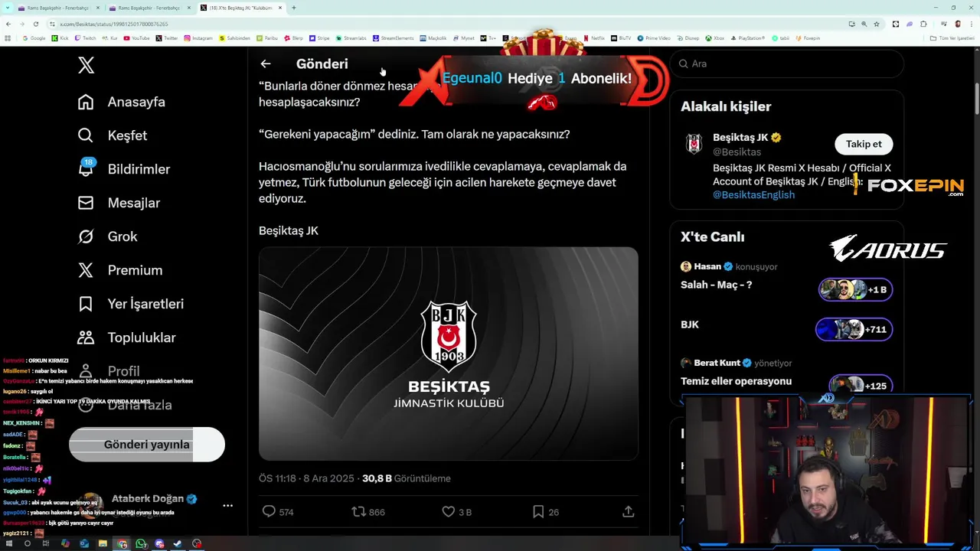Viewport: 980px width, 551px height.
Task: Open the Prime Video bookmark
Action: 654,38
